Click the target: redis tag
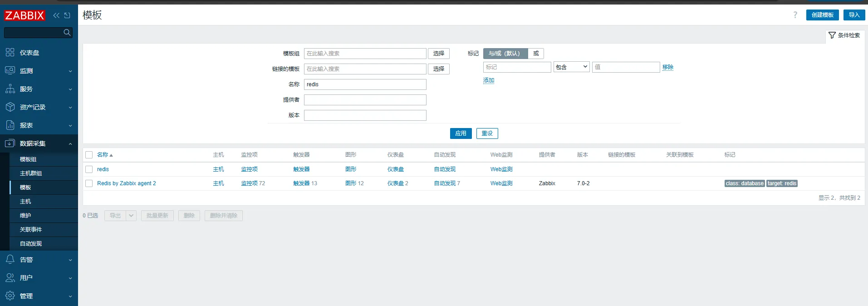The height and width of the screenshot is (306, 868). (x=782, y=183)
